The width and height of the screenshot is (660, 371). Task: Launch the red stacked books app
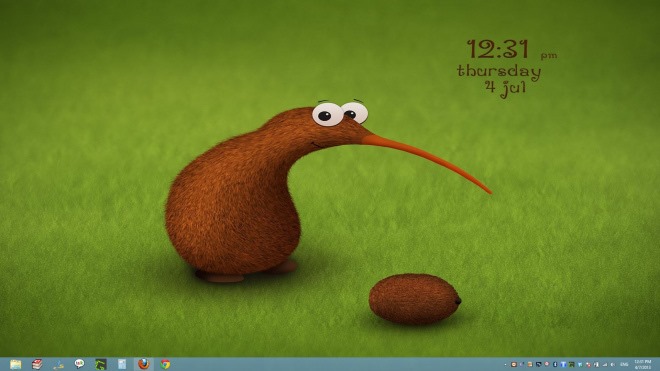pos(37,364)
